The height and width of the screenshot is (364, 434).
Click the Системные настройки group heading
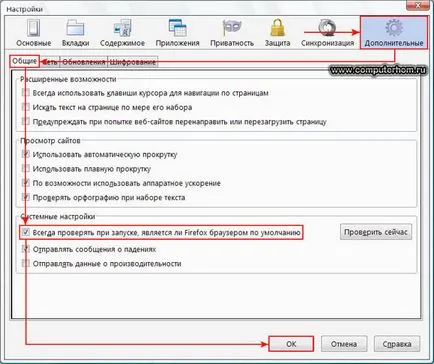coord(58,217)
